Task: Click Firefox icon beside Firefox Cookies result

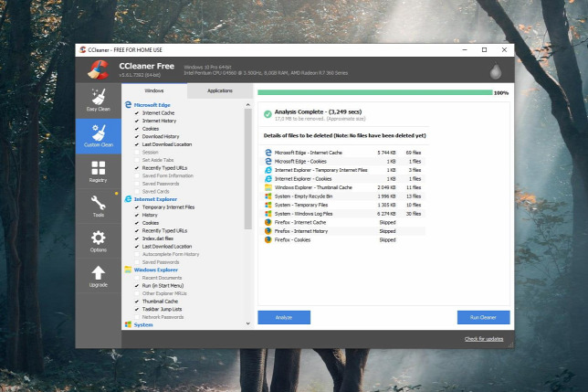Action: (x=268, y=239)
